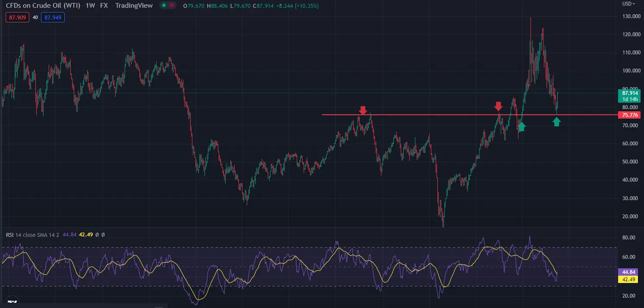Screen dimensions: 644x308
Task: Open the USD currency dropdown
Action: click(x=629, y=4)
